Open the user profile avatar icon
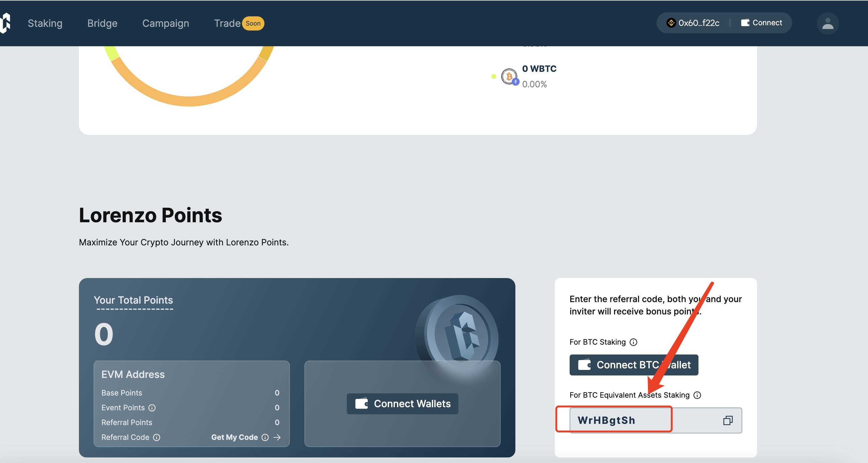Image resolution: width=868 pixels, height=463 pixels. [x=827, y=23]
